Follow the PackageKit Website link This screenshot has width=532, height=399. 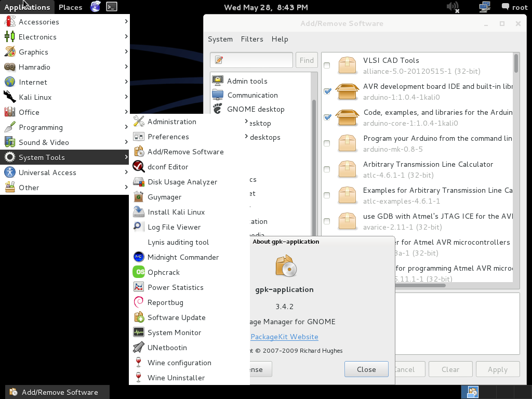point(284,337)
